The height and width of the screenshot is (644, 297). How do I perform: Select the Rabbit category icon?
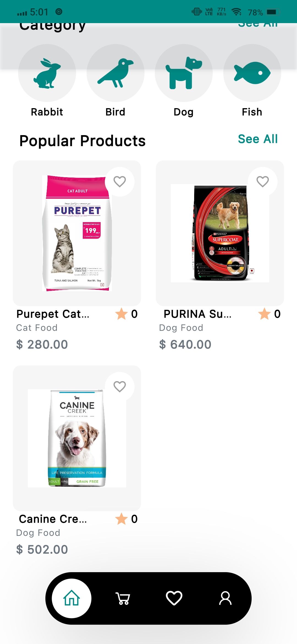[x=47, y=73]
